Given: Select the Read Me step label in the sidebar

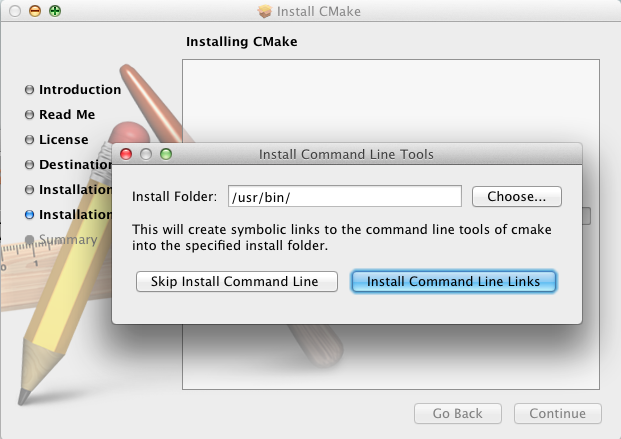Looking at the screenshot, I should coord(67,115).
